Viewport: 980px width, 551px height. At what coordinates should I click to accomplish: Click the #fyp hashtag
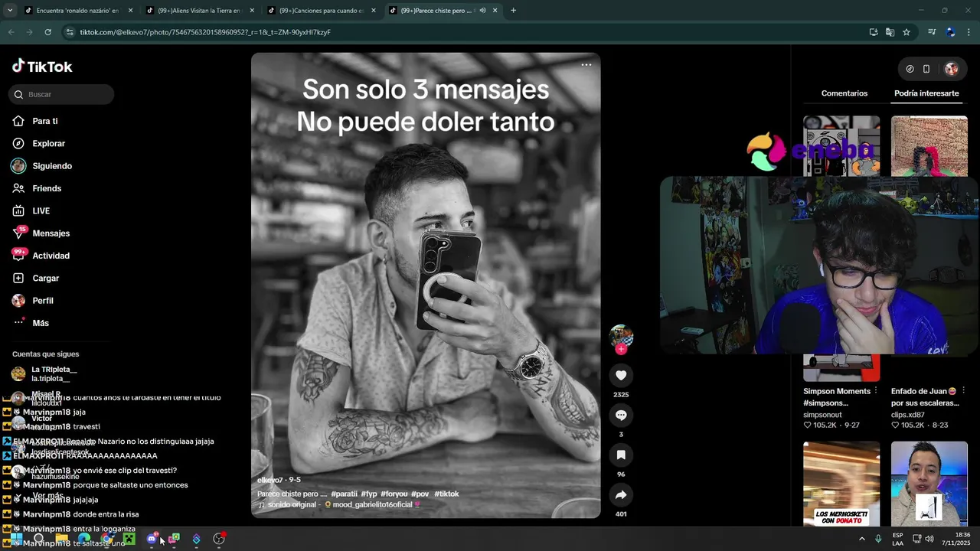(369, 494)
